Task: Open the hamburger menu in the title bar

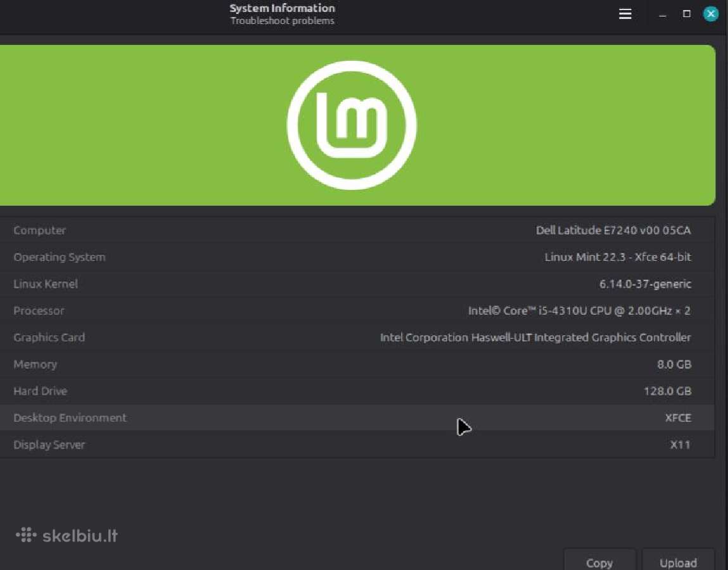Action: [x=625, y=14]
